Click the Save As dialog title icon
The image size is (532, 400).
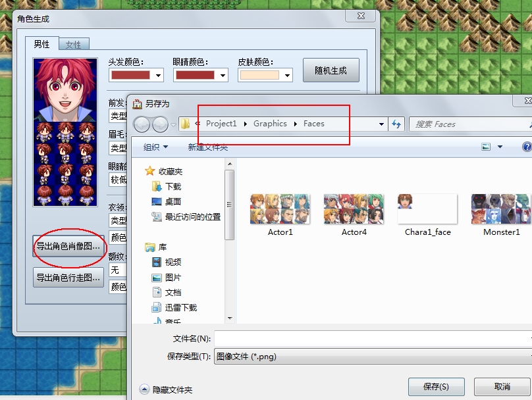tap(137, 104)
